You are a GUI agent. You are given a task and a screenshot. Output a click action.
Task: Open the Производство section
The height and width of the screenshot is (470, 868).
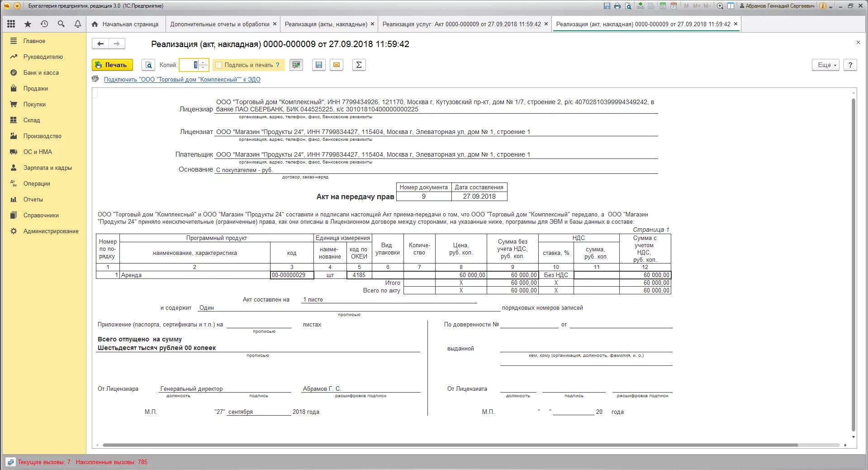coord(44,136)
